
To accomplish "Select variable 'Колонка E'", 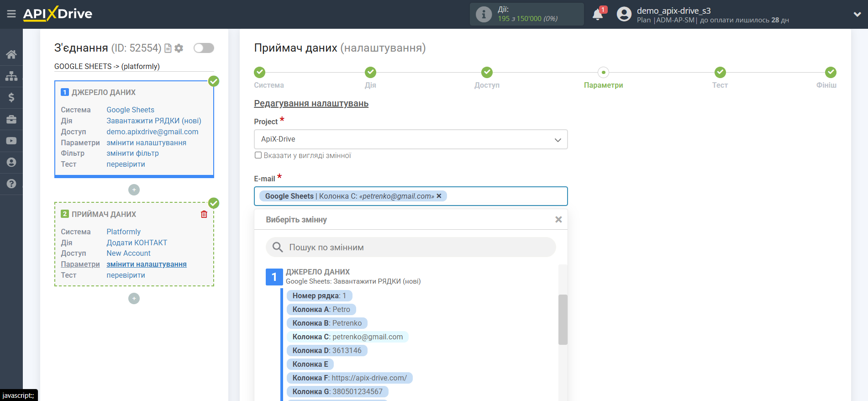I will pos(310,364).
